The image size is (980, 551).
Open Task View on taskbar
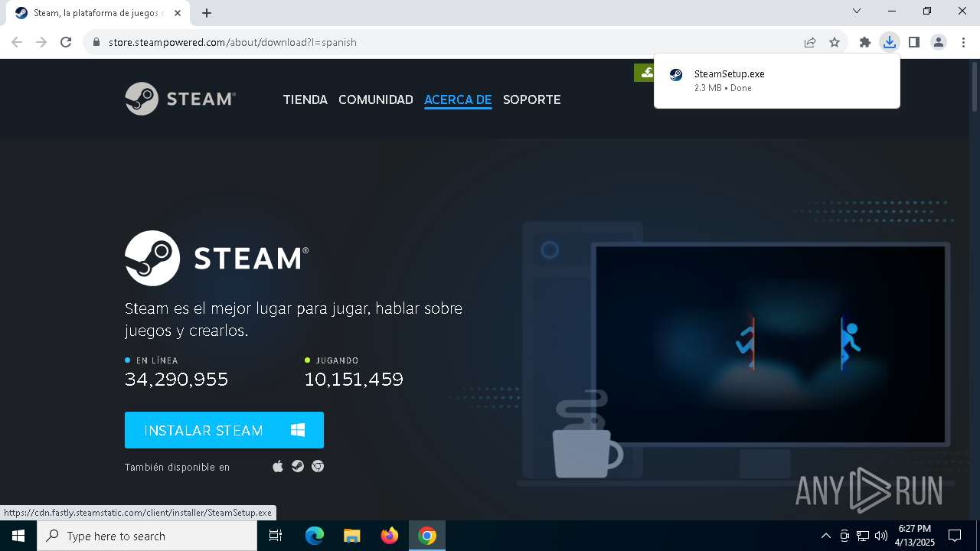pos(276,536)
